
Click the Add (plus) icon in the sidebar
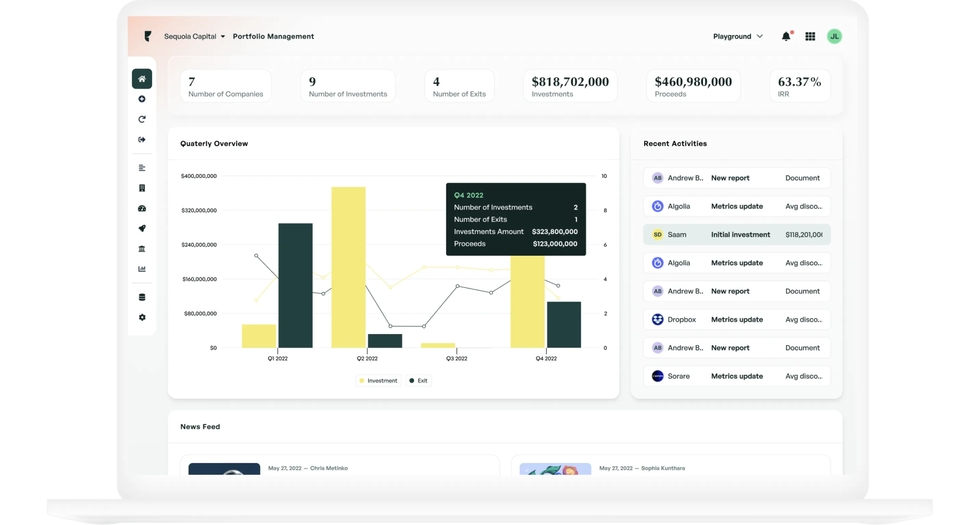142,99
